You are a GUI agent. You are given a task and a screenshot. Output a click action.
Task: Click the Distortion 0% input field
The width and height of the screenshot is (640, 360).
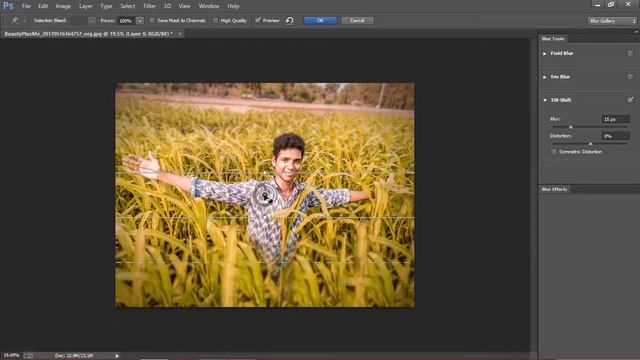tap(616, 136)
